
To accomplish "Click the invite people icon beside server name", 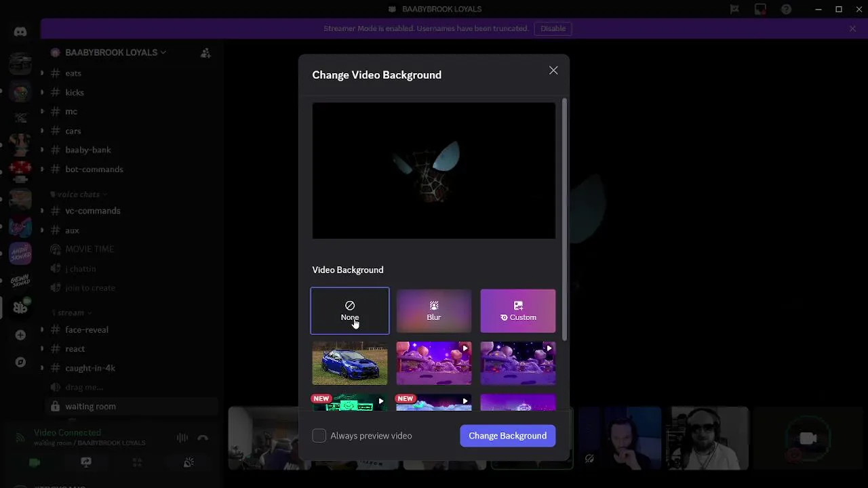I will (x=205, y=52).
